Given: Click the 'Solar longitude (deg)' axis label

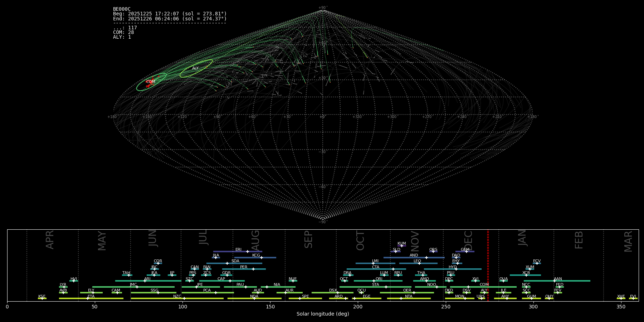Looking at the screenshot, I should click(323, 314).
